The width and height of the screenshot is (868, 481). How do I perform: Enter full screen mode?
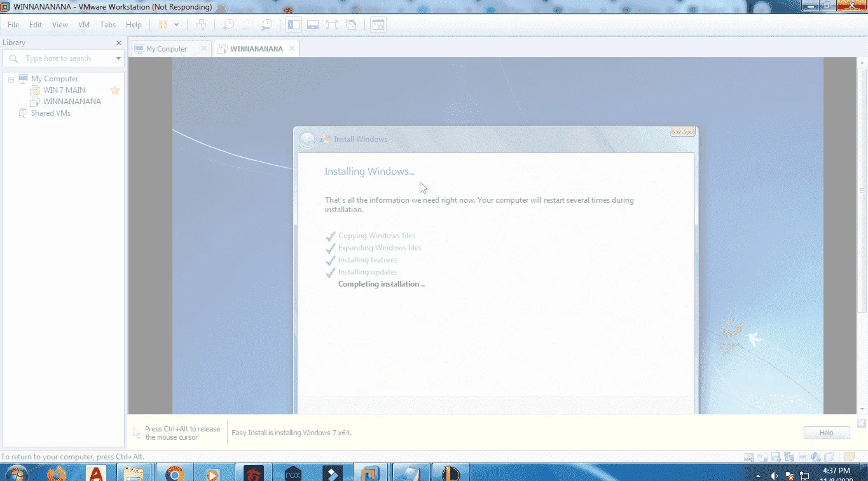tap(331, 25)
